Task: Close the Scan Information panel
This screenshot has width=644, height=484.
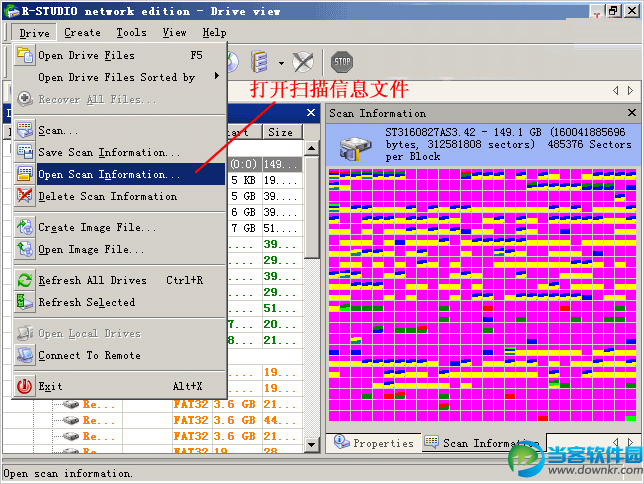Action: 632,112
